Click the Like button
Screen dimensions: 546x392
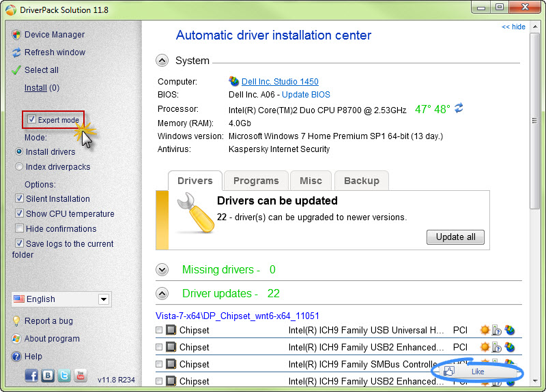click(478, 372)
